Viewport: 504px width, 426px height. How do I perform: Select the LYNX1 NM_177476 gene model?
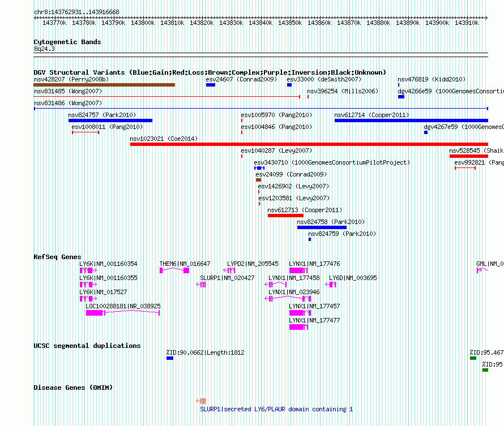[298, 270]
